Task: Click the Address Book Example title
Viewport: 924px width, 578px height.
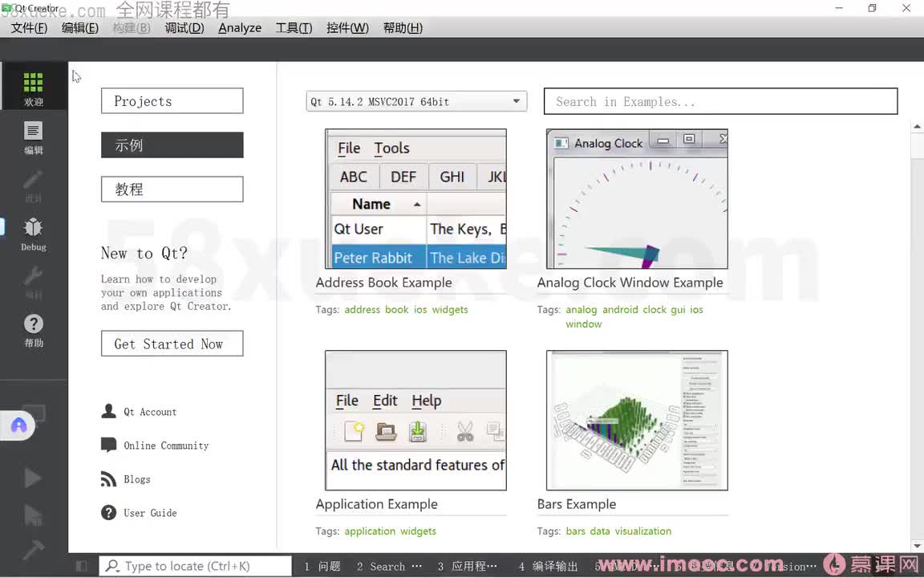Action: (383, 283)
